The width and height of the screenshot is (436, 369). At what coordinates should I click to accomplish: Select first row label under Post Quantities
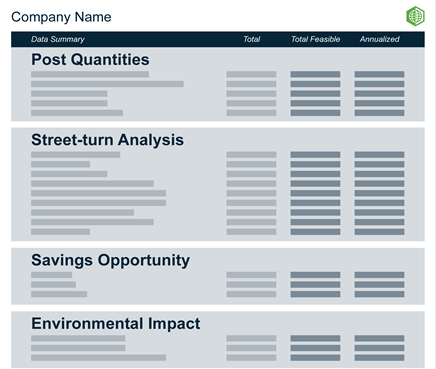click(x=90, y=74)
